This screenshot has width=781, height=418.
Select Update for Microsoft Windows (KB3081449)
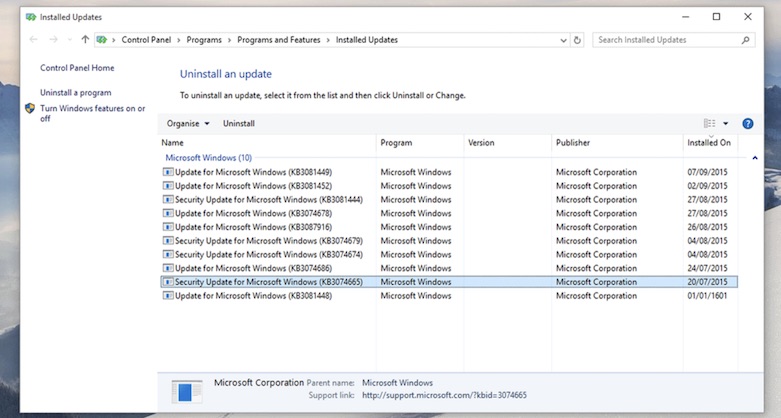(x=254, y=172)
